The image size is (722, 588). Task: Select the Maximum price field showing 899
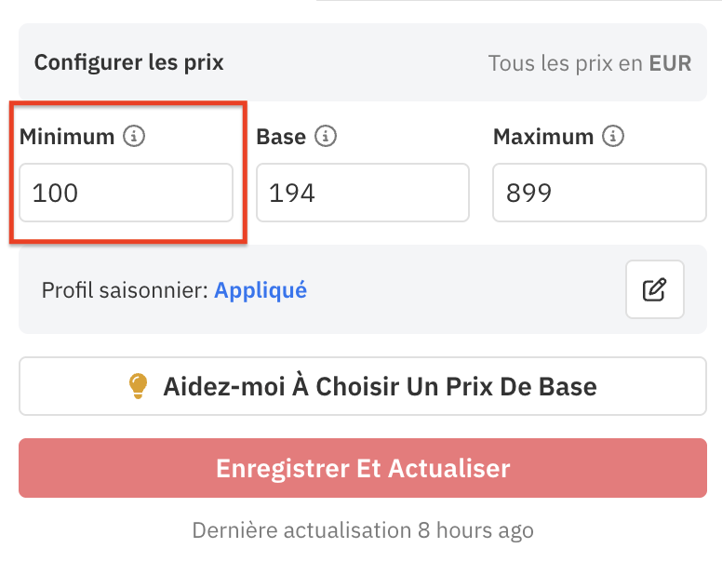coord(599,194)
